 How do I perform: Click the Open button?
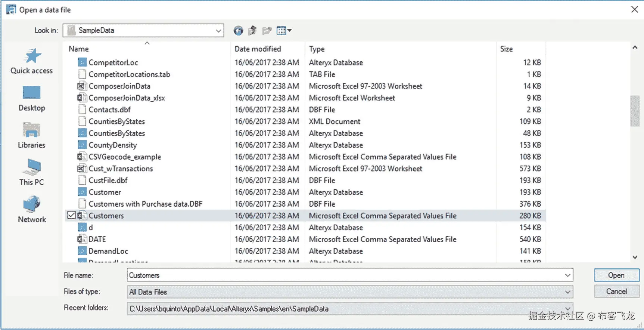tap(616, 275)
